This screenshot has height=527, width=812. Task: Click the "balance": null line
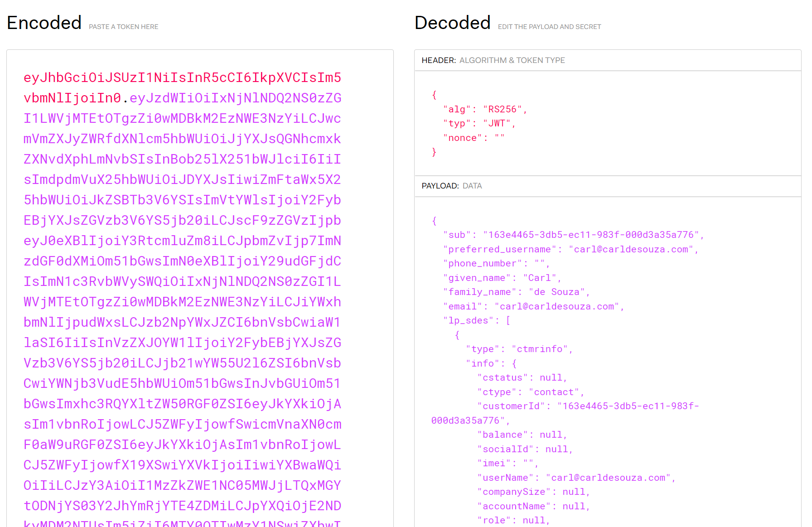point(522,435)
